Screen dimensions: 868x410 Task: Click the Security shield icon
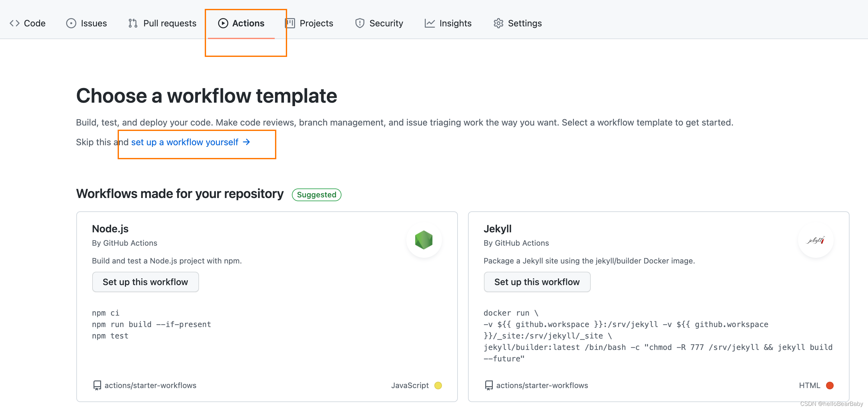(x=359, y=23)
